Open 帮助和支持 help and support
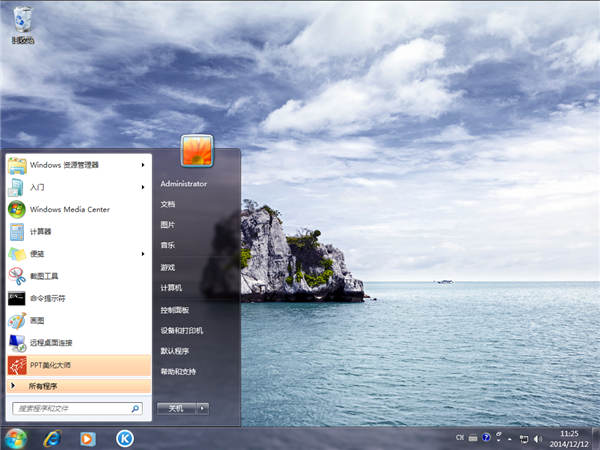The height and width of the screenshot is (450, 600). point(178,372)
